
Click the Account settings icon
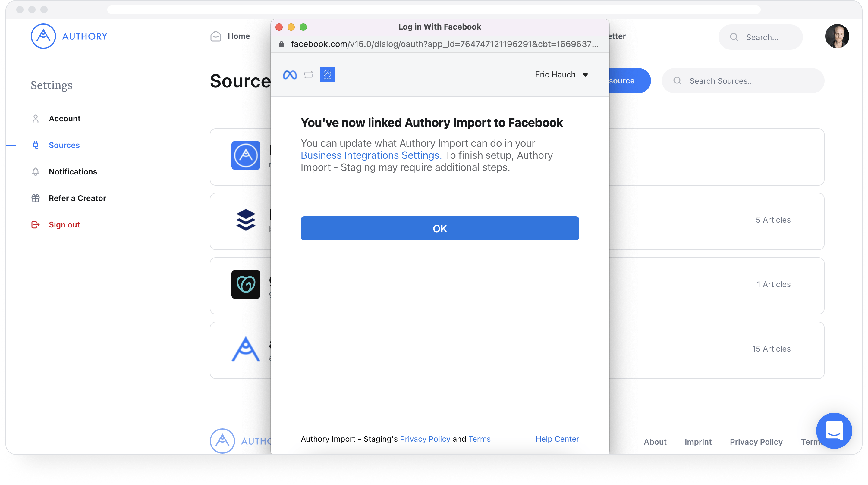36,118
